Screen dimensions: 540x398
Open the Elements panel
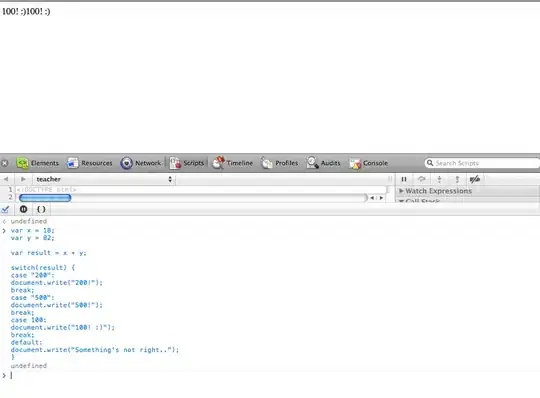38,163
